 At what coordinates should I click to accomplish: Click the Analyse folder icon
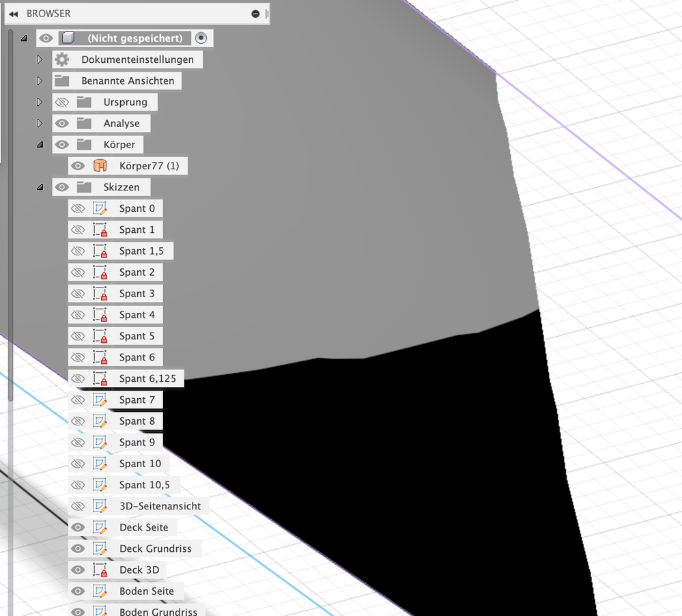pos(84,123)
